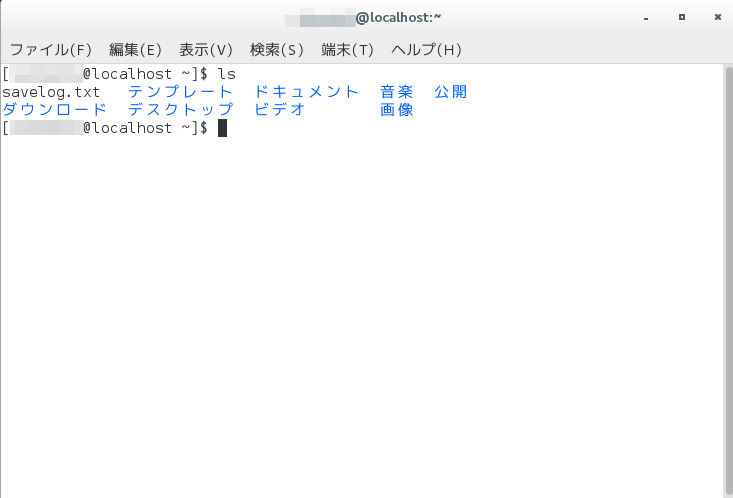
Task: Open the 表示(V) menu
Action: tap(206, 50)
